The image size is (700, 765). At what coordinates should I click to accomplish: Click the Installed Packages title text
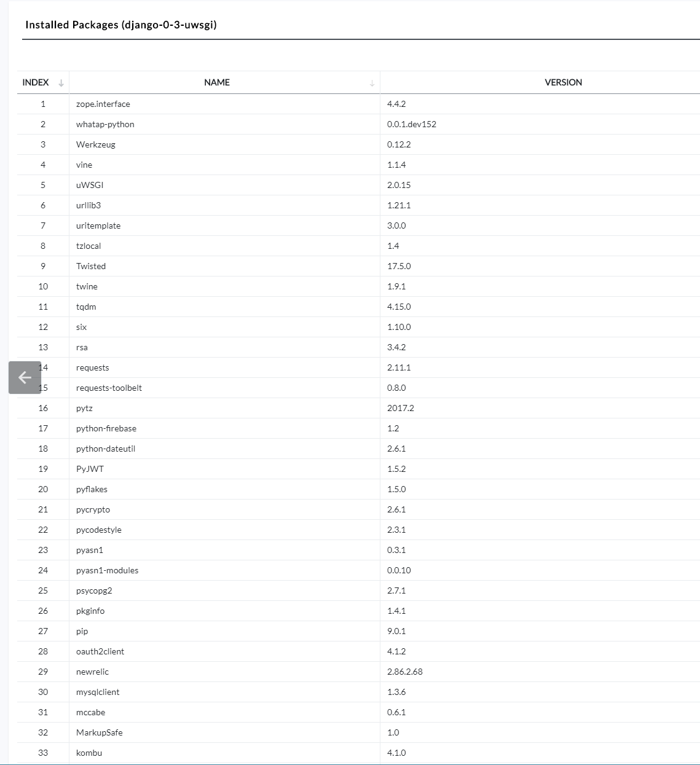120,25
